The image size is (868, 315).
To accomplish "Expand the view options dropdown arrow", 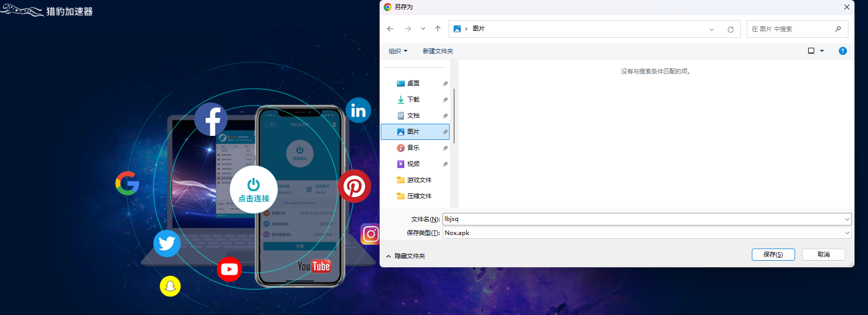I will click(822, 51).
